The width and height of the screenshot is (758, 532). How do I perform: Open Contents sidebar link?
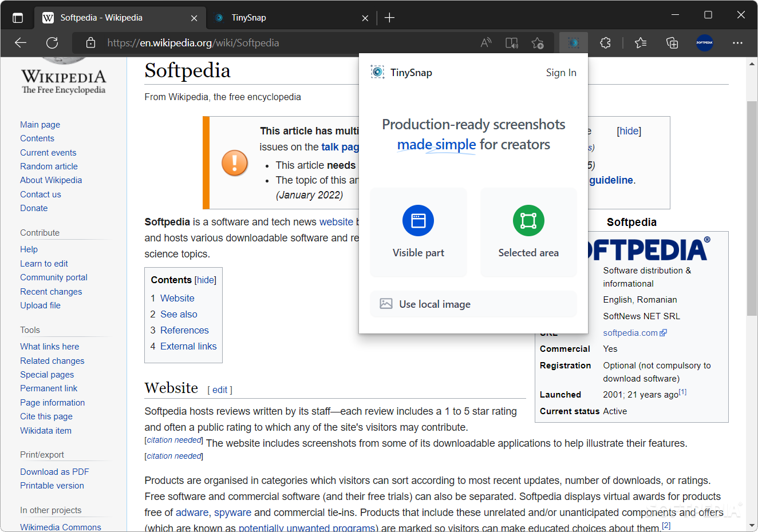37,138
